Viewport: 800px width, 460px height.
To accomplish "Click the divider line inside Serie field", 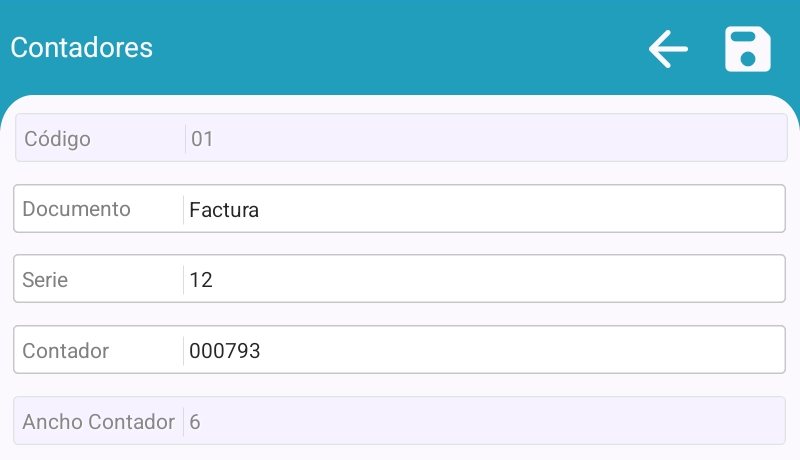I will [183, 280].
